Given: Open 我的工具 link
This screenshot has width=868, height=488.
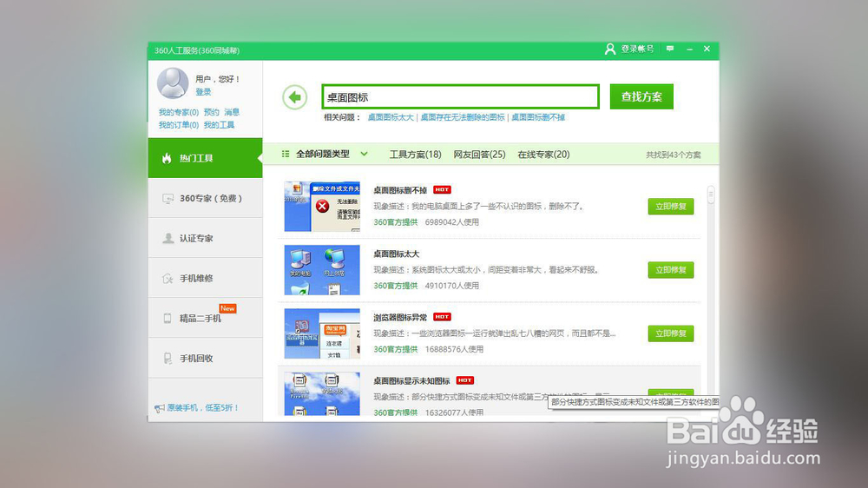Looking at the screenshot, I should point(219,125).
